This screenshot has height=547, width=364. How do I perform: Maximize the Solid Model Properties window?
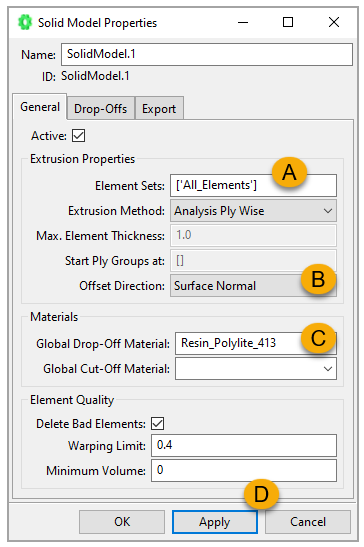tap(288, 22)
